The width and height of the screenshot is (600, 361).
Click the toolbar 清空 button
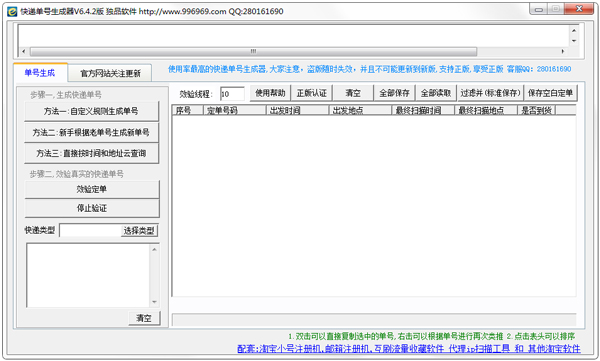coord(353,93)
